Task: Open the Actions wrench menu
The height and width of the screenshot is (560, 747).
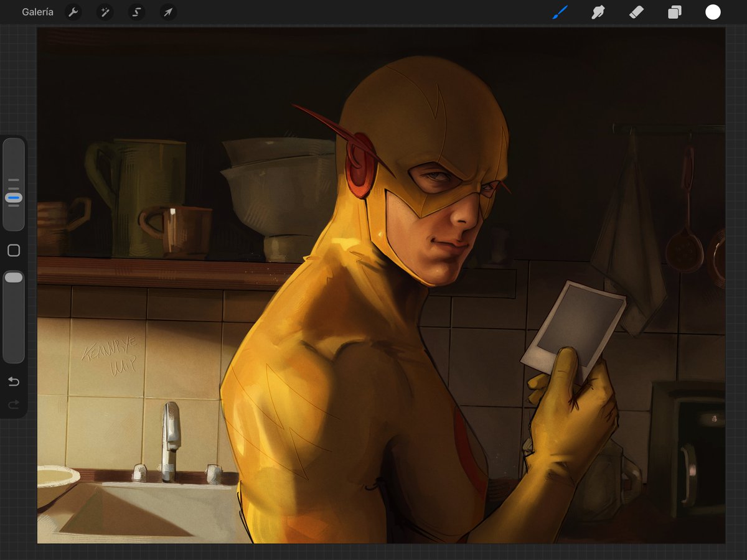Action: pos(73,12)
